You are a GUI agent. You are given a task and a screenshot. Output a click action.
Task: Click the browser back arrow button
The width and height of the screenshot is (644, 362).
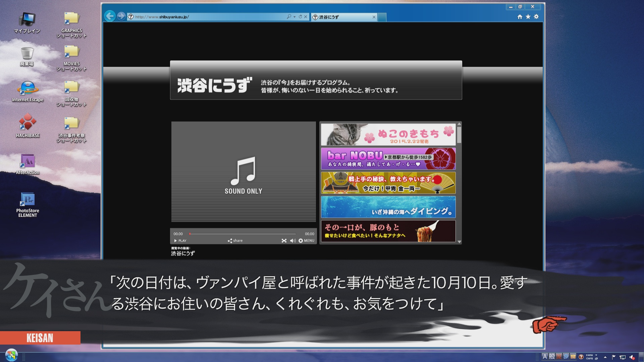pos(110,16)
